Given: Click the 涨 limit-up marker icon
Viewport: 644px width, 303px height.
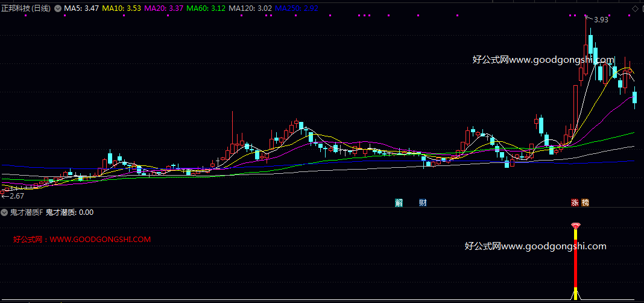Looking at the screenshot, I should [x=574, y=202].
